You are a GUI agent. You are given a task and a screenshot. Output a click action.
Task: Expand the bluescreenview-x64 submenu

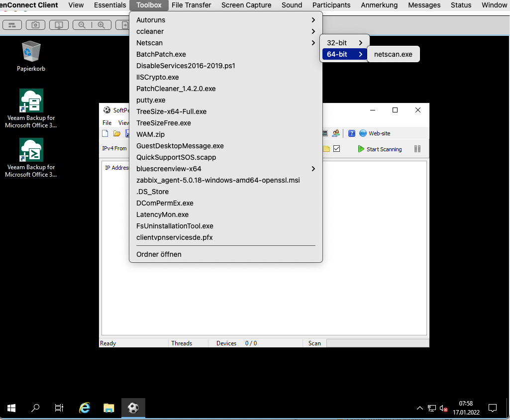tap(226, 169)
